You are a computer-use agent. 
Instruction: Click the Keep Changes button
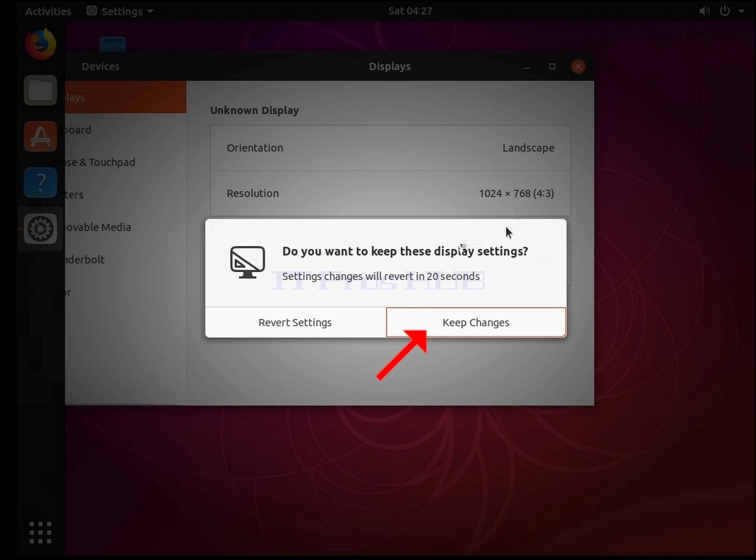[x=476, y=323]
